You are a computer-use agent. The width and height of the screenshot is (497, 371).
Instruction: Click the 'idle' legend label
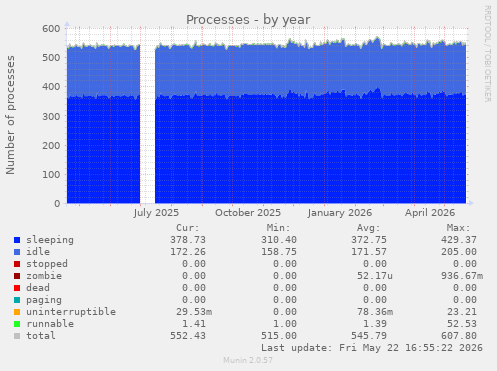coord(38,252)
